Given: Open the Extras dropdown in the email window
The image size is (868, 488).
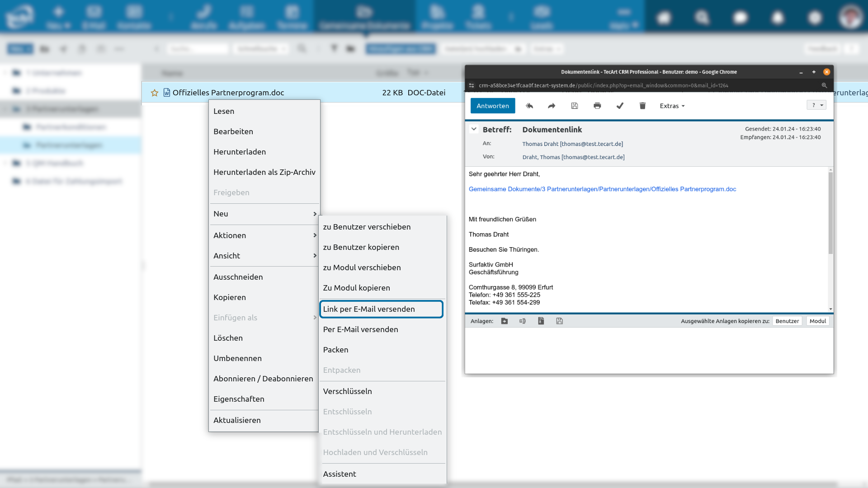Looking at the screenshot, I should [672, 106].
